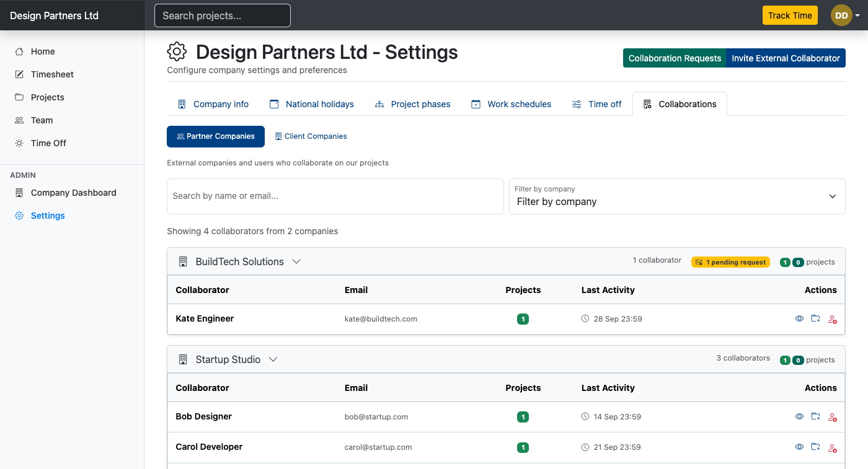
Task: Assign project to Carol Developer folder icon
Action: point(816,447)
